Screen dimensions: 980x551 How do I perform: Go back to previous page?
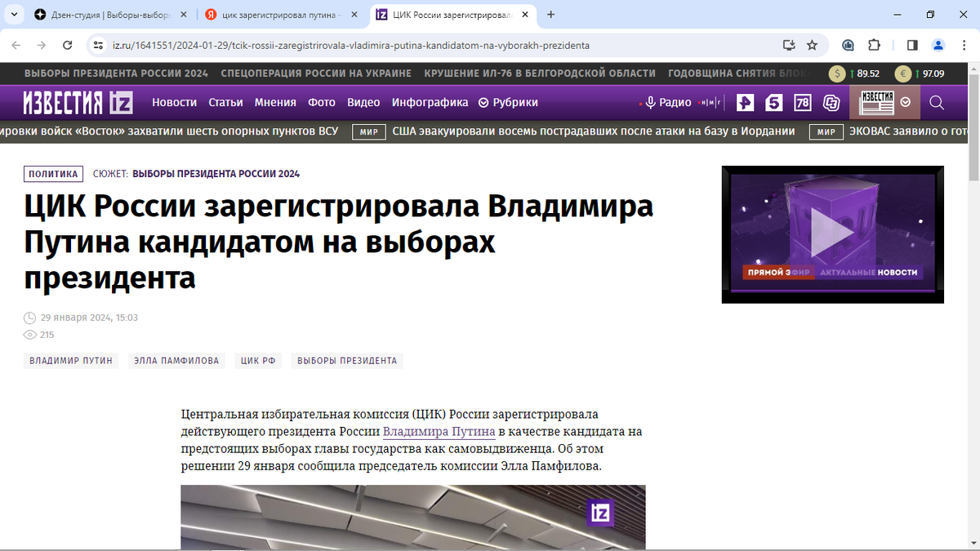pyautogui.click(x=17, y=45)
